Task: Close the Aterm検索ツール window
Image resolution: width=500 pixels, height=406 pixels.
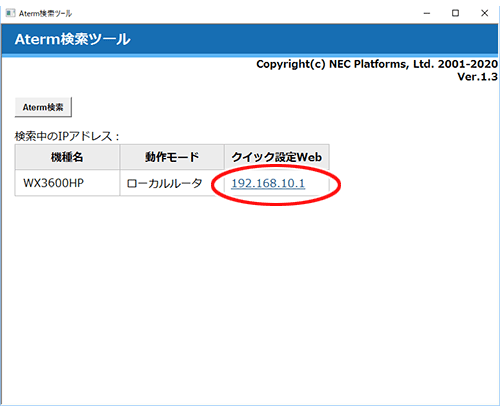Action: click(x=484, y=13)
